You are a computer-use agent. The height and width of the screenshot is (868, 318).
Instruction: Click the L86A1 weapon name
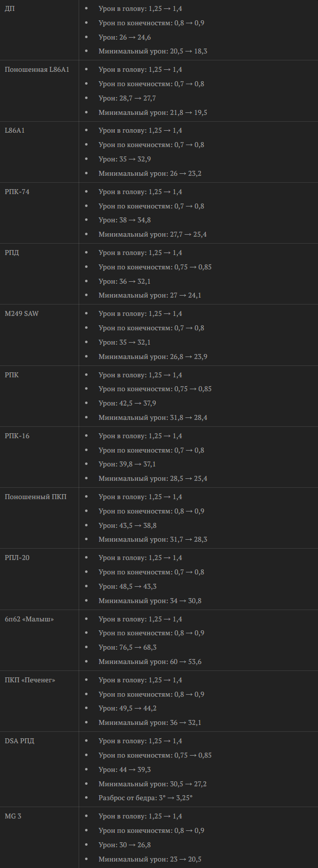point(15,131)
